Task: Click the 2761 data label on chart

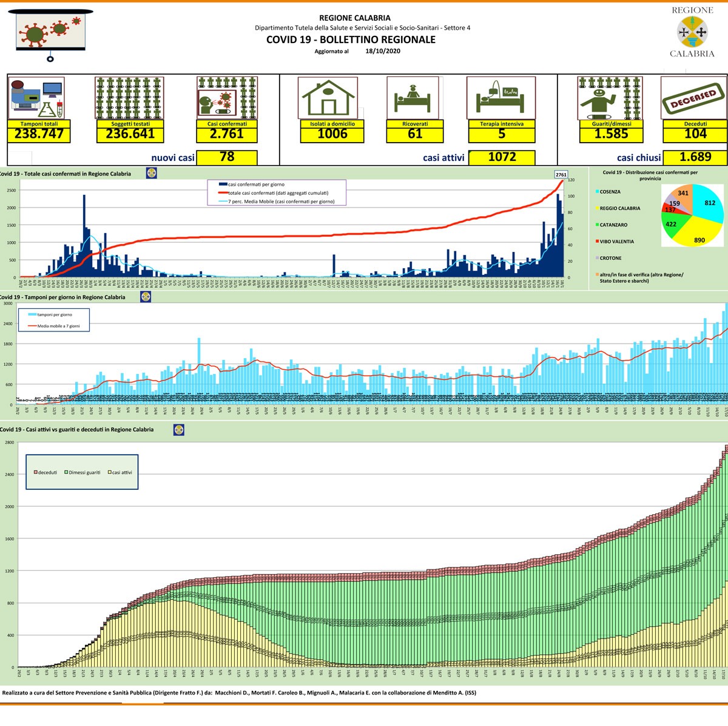Action: (x=561, y=175)
